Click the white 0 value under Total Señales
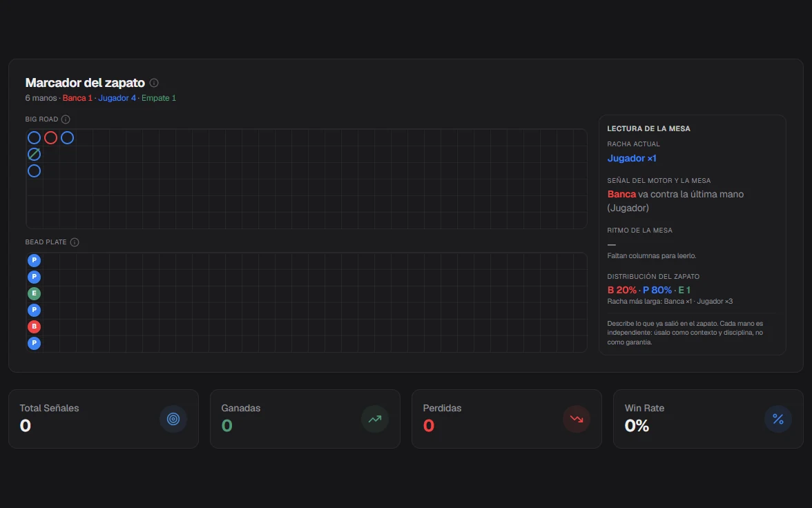Viewport: 812px width, 508px height. click(x=26, y=426)
